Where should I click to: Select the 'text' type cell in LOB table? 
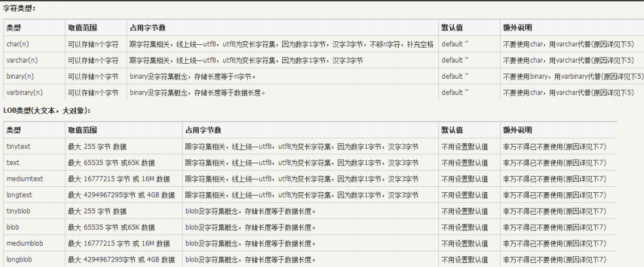13,162
